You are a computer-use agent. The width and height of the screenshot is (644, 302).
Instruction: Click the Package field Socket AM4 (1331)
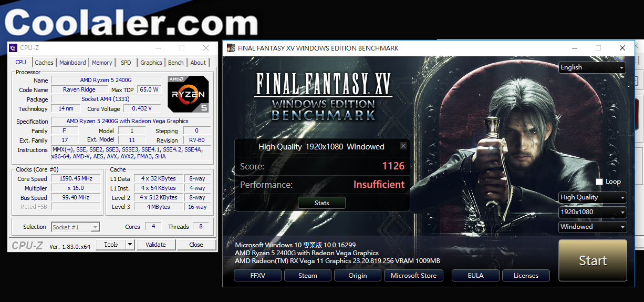pos(106,99)
